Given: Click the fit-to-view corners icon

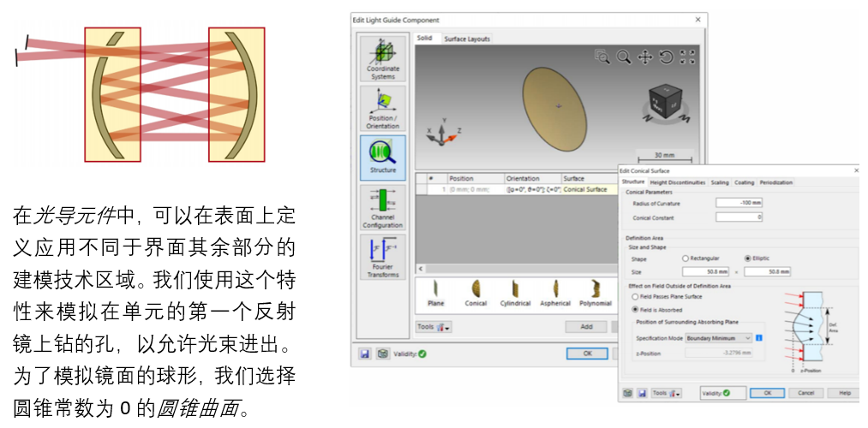Looking at the screenshot, I should (687, 56).
